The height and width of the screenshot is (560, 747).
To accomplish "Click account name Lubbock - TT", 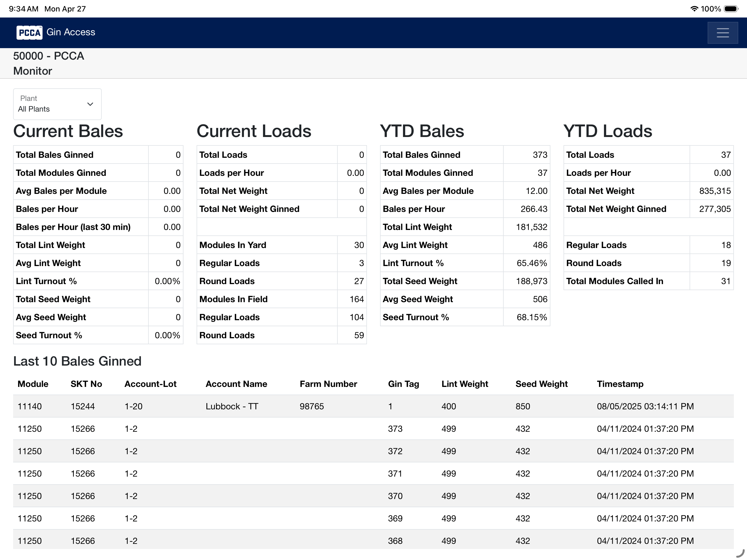I will (232, 406).
